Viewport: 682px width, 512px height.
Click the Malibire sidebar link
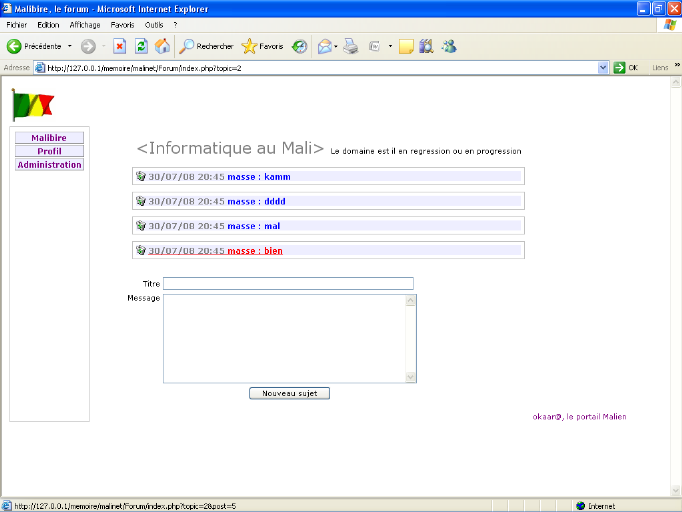tap(49, 138)
